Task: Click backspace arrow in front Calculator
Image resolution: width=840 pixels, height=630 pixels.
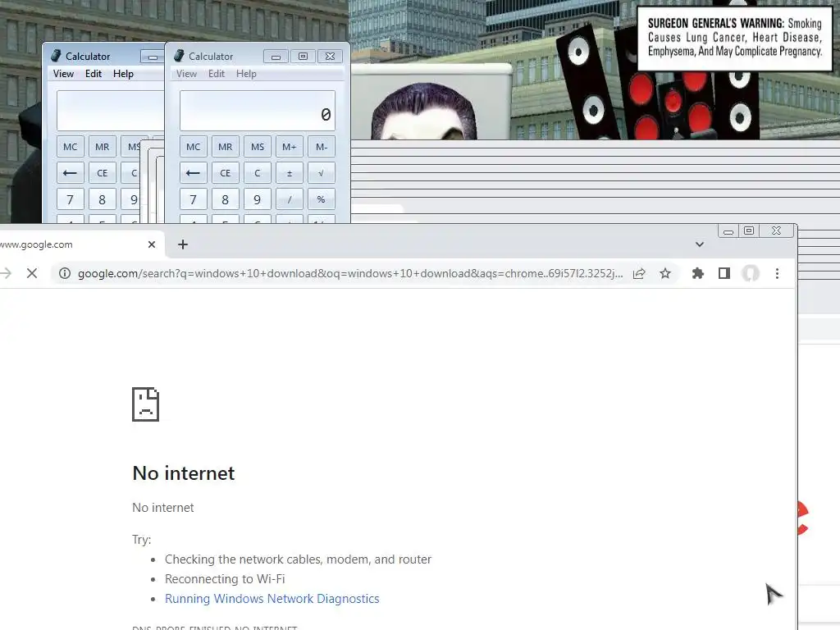Action: [194, 173]
